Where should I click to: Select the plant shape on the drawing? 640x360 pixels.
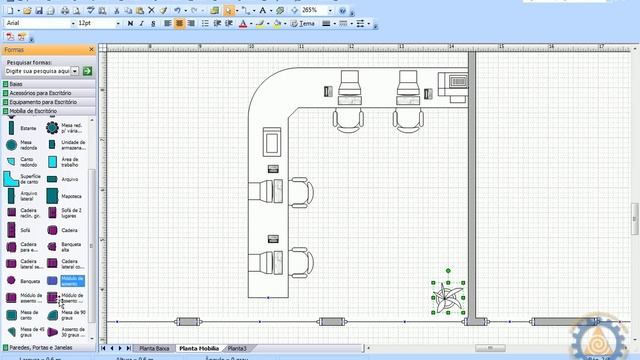click(x=448, y=298)
